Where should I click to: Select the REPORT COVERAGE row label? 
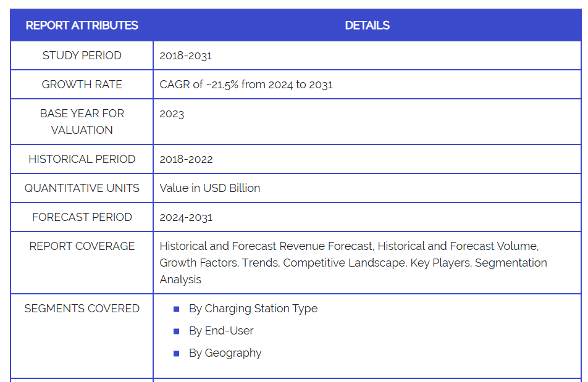tap(82, 246)
